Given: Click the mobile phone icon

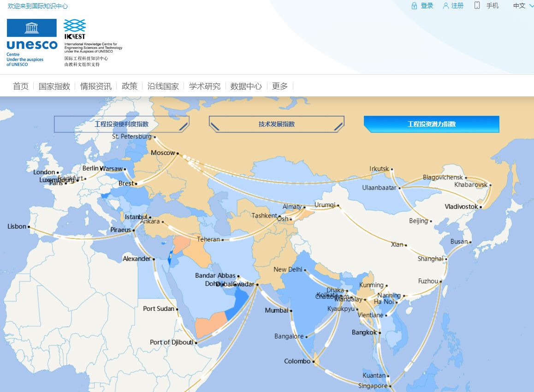Looking at the screenshot, I should coord(477,6).
